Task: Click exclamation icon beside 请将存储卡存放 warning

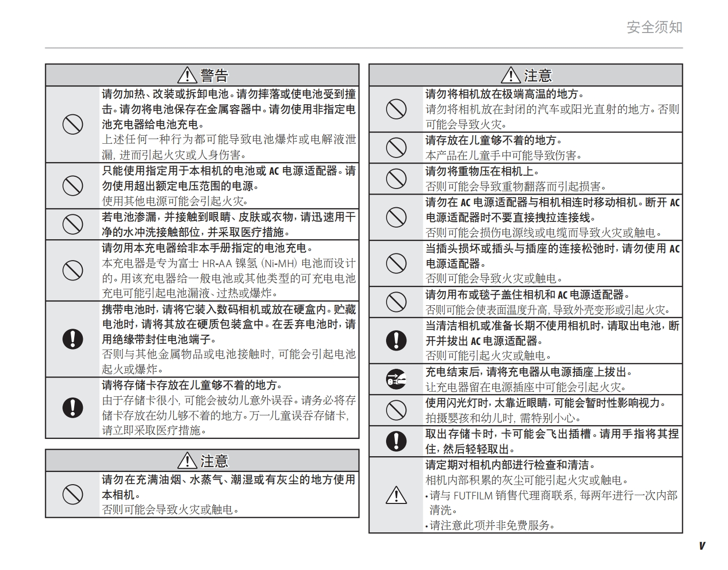Action: tap(73, 407)
